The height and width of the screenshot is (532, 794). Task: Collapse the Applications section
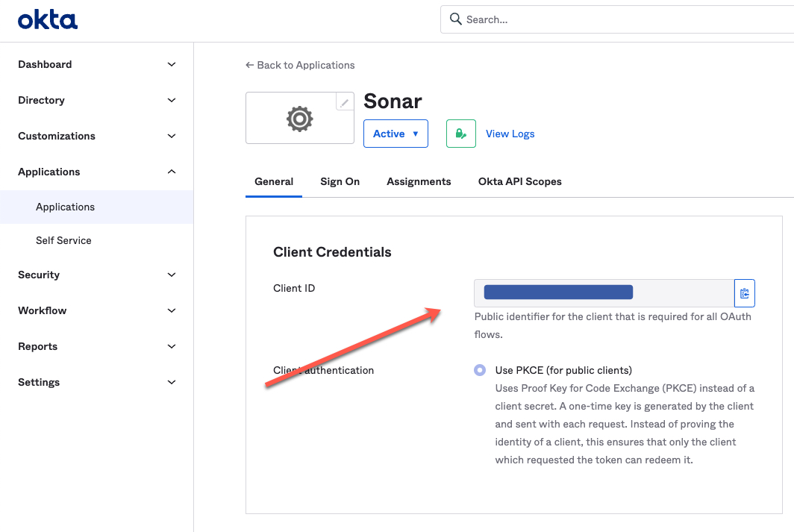pos(97,172)
